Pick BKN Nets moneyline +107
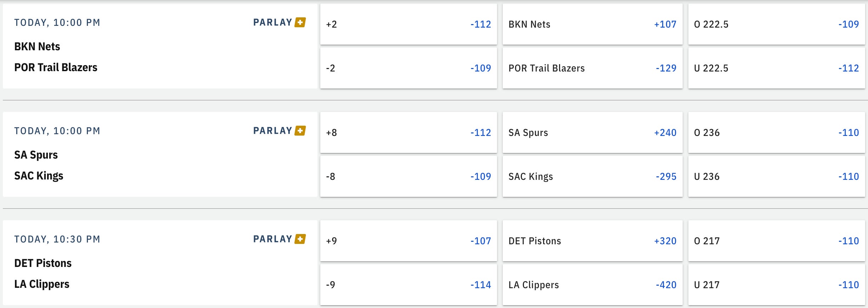868x308 pixels. click(x=592, y=24)
